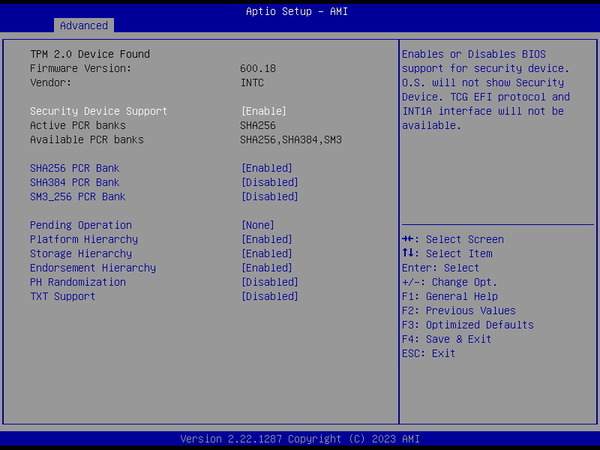Change the SM3_256 PCR Bank [Disabled] value

[x=270, y=196]
